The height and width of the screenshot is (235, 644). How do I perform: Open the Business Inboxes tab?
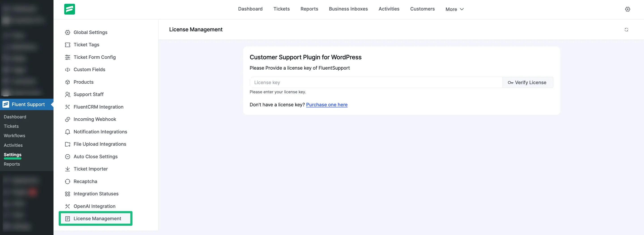[348, 9]
